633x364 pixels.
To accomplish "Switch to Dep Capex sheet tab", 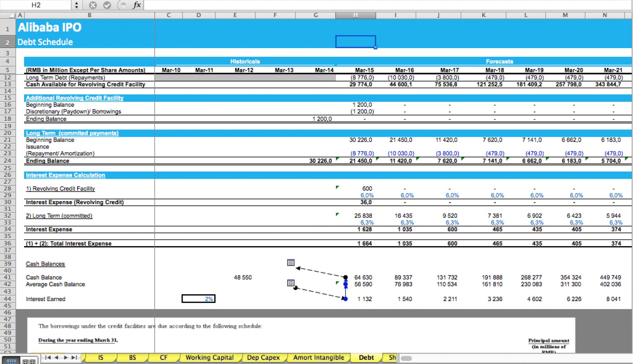I will click(x=263, y=357).
